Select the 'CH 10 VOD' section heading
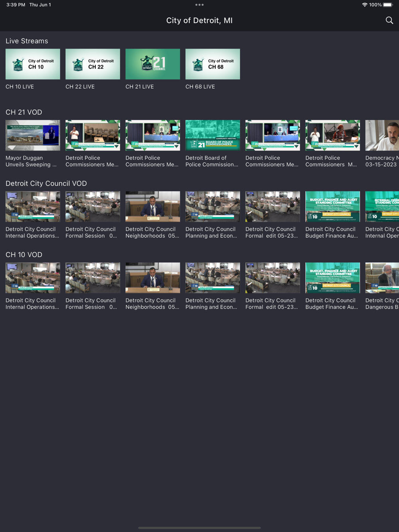Viewport: 399px width, 532px height. tap(24, 254)
